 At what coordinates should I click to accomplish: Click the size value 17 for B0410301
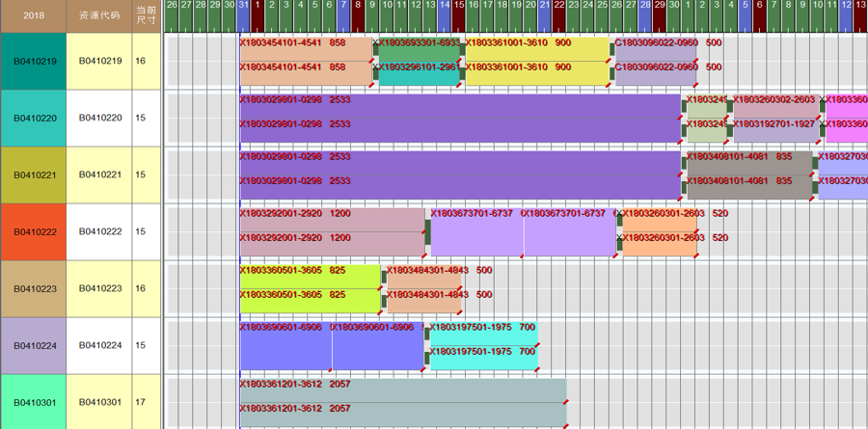[x=141, y=402]
